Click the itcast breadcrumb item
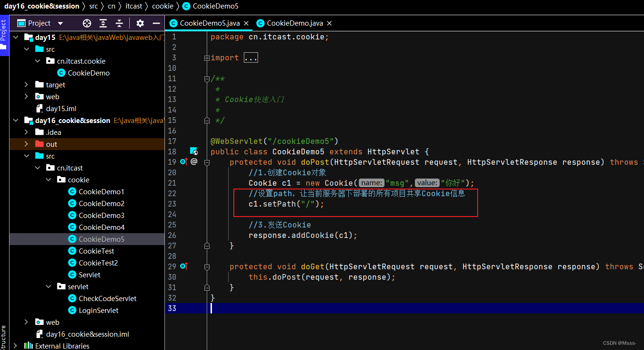644x350 pixels. (x=134, y=6)
